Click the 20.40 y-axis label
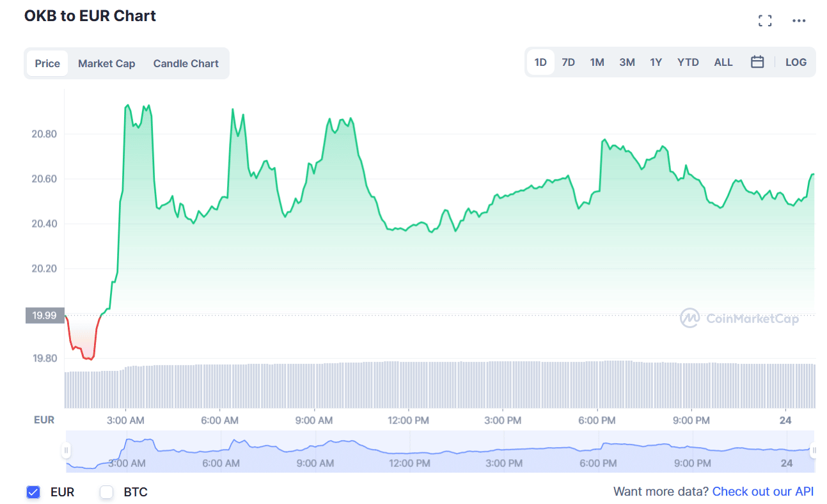Screen dimensions: 827x504 [x=44, y=224]
